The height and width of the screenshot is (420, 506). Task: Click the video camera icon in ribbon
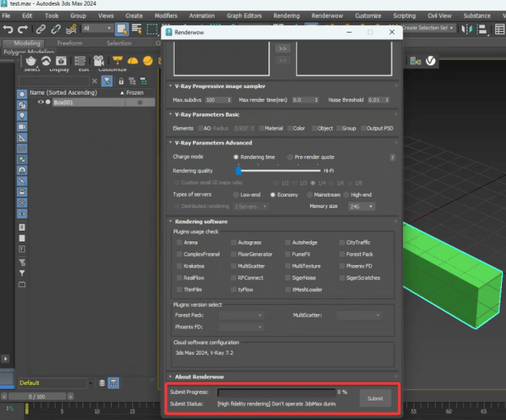click(99, 60)
